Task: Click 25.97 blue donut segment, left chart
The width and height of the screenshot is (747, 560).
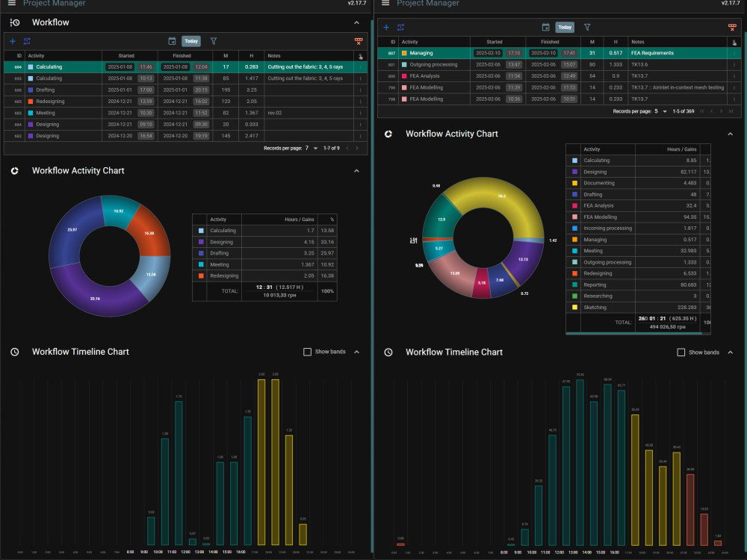Action: click(72, 230)
